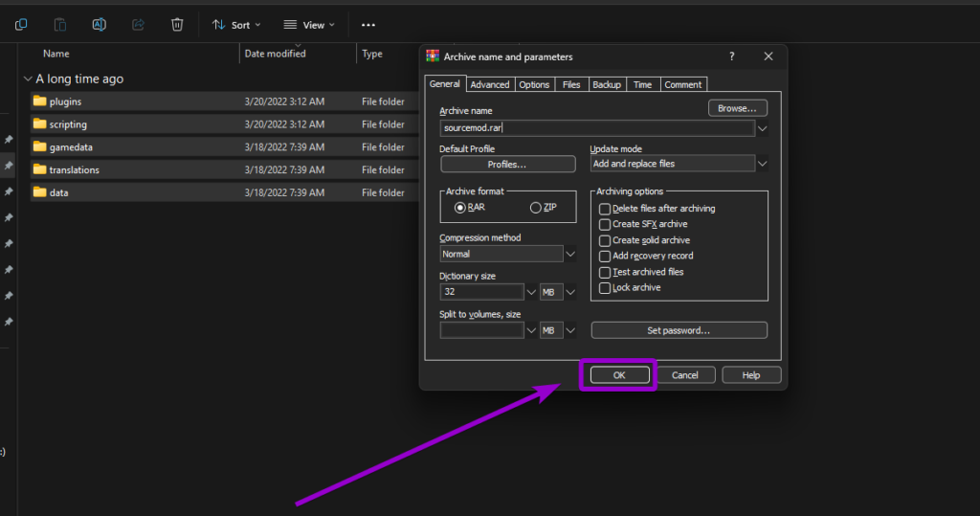Viewport: 980px width, 516px height.
Task: Enable Lock archive
Action: pyautogui.click(x=605, y=288)
